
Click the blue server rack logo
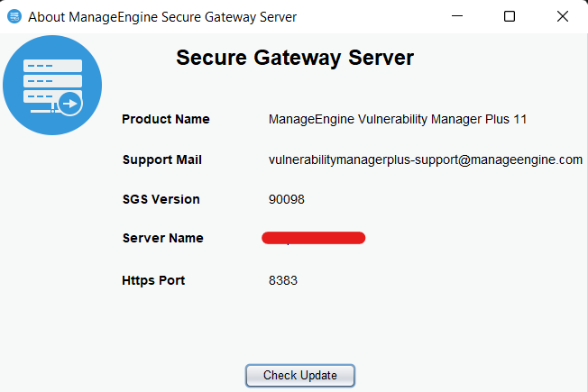[x=51, y=84]
